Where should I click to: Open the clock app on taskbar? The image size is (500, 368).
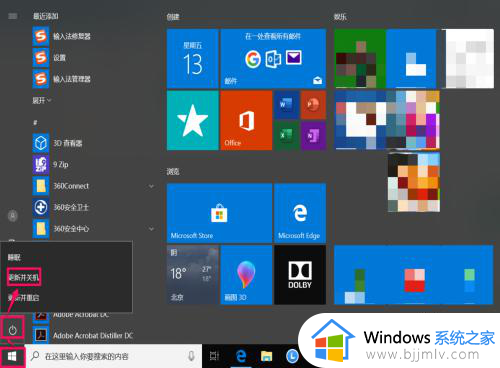(x=292, y=356)
